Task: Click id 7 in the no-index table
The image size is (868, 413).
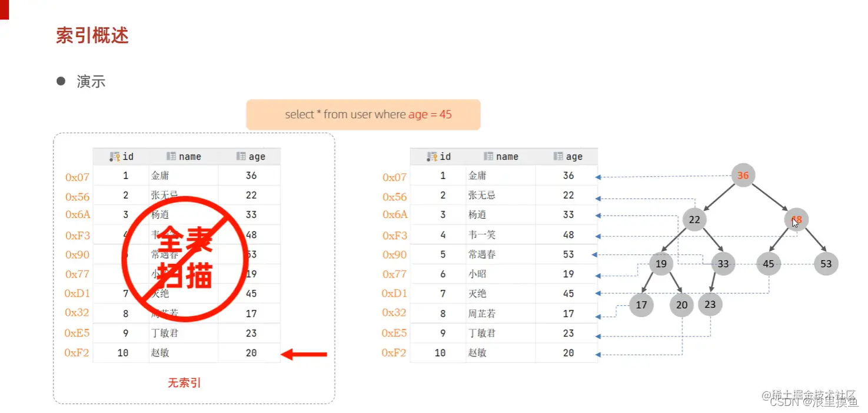Action: (125, 293)
